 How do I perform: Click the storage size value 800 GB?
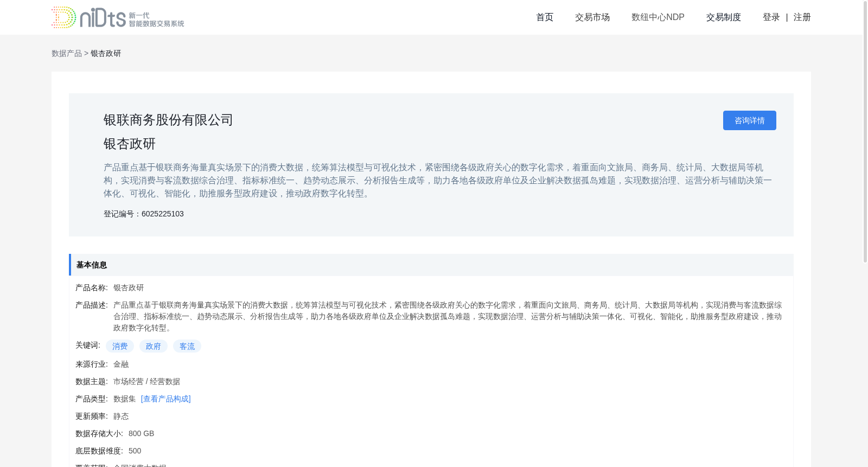(x=142, y=433)
